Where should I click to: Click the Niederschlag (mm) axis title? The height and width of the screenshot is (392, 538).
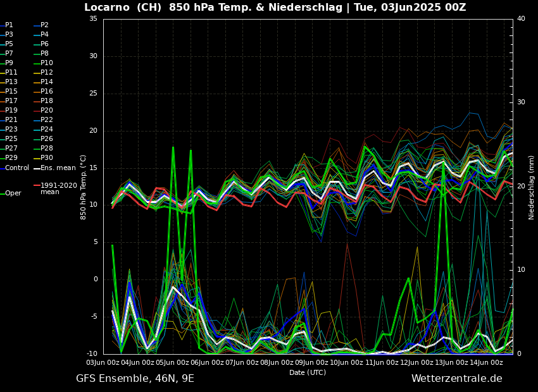click(532, 187)
